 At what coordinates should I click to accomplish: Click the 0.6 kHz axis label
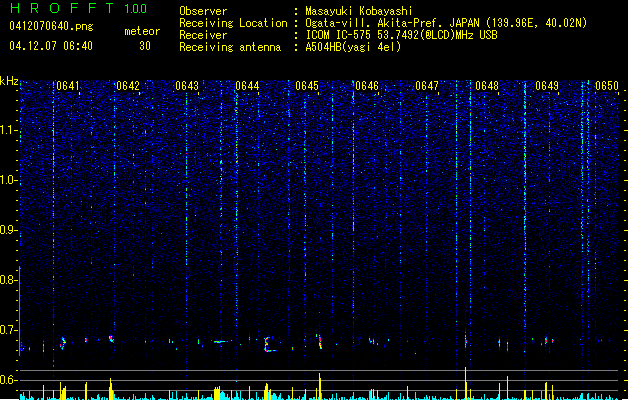9,380
